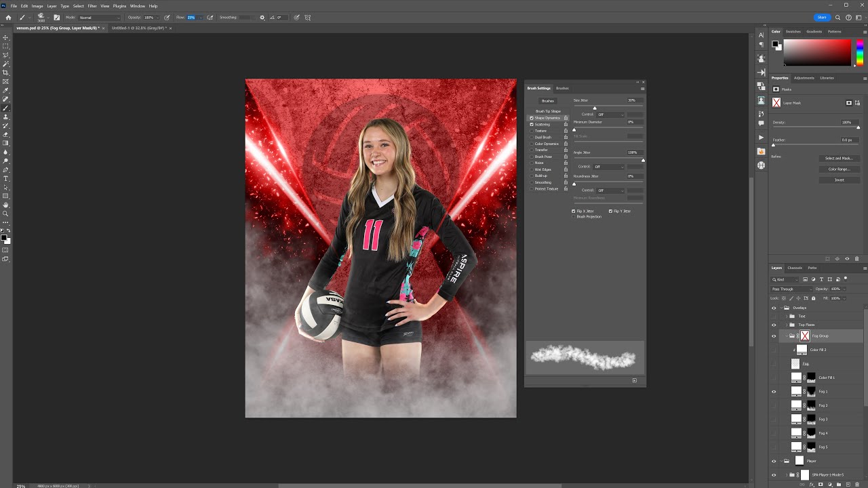Select the Brush tool in toolbar
868x488 pixels.
[x=6, y=108]
